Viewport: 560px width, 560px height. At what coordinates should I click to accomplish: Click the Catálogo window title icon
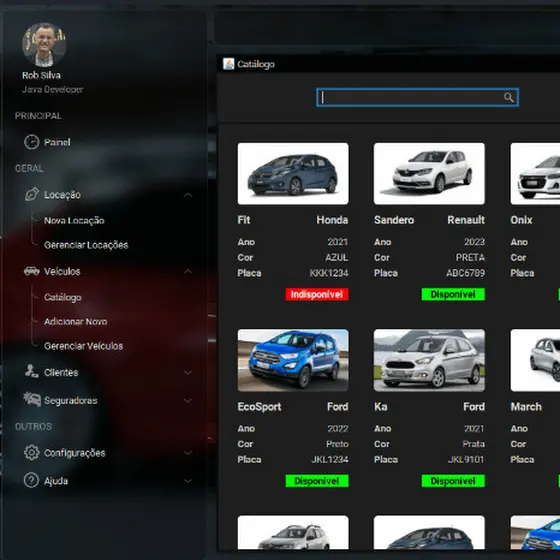coord(229,64)
